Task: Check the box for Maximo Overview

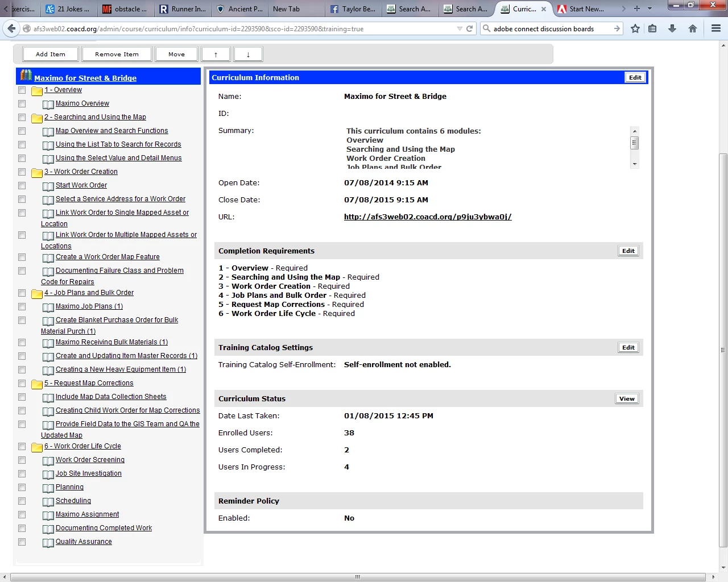Action: pyautogui.click(x=22, y=103)
